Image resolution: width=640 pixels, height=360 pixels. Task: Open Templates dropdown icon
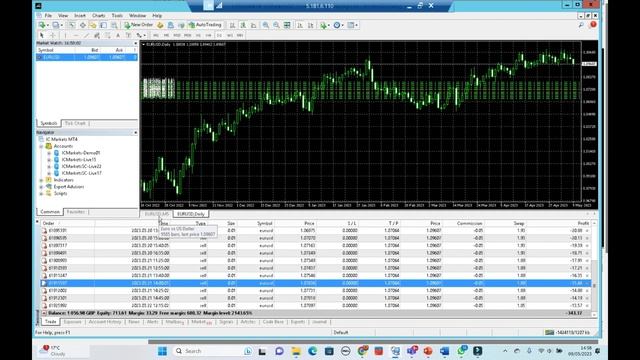[x=352, y=25]
